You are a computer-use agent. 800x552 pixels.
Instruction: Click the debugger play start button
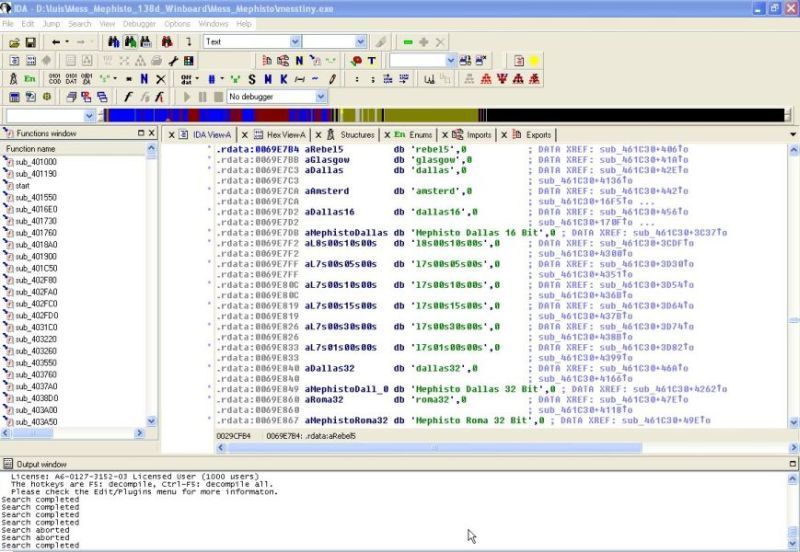coord(187,96)
